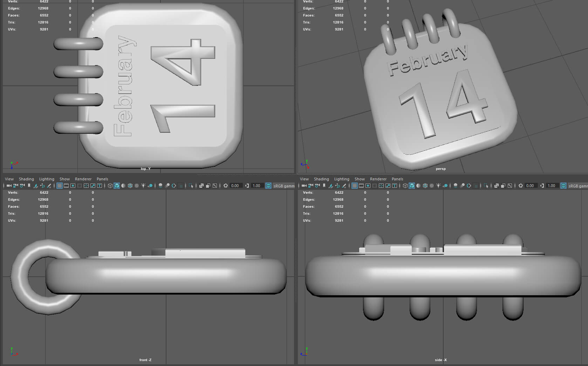Open sRGB gamma dropdown in front view
Screen dimensions: 588x366
[284, 186]
